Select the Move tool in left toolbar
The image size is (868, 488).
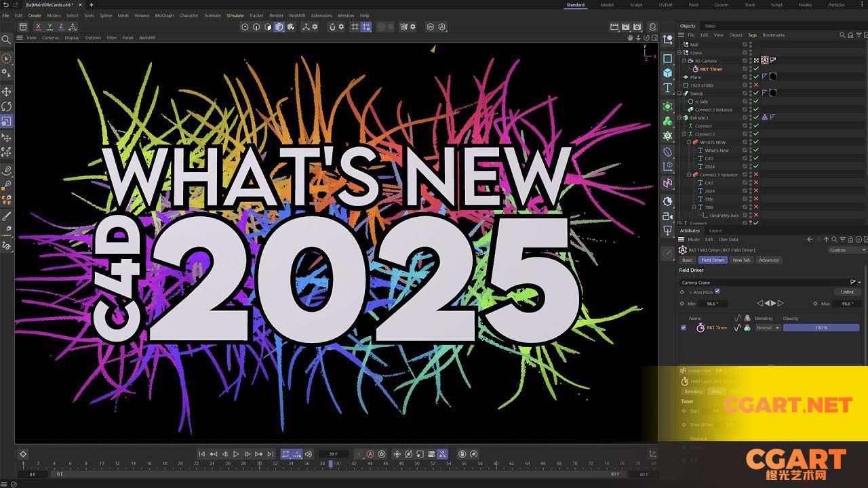[7, 91]
